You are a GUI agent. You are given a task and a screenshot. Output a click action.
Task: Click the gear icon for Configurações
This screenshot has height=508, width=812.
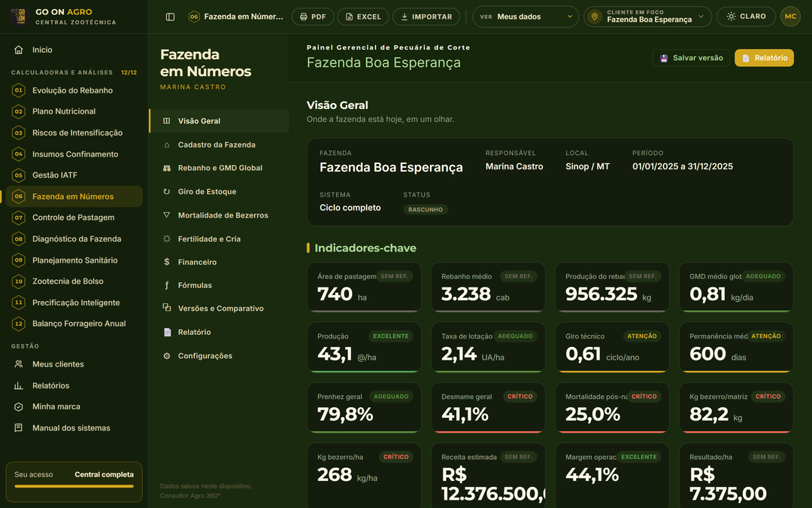tap(167, 356)
